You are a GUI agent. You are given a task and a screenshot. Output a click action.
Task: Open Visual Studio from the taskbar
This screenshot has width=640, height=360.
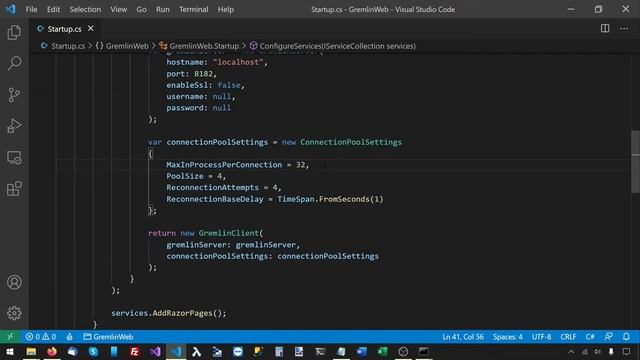click(x=155, y=351)
